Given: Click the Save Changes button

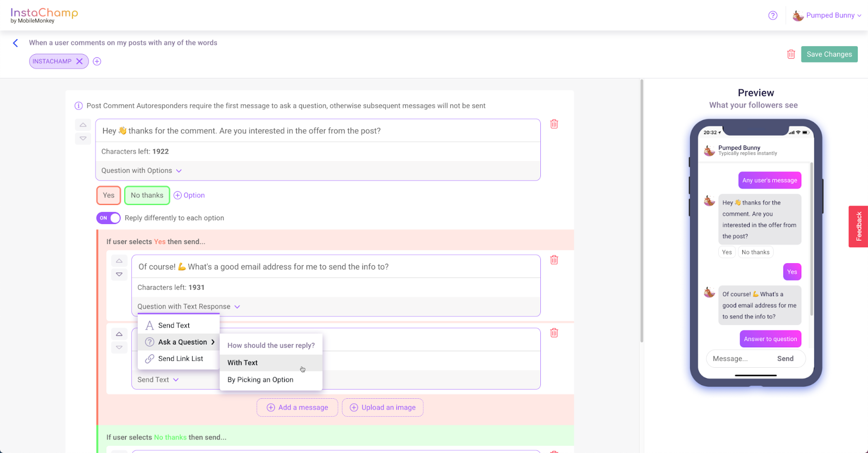Looking at the screenshot, I should click(829, 54).
